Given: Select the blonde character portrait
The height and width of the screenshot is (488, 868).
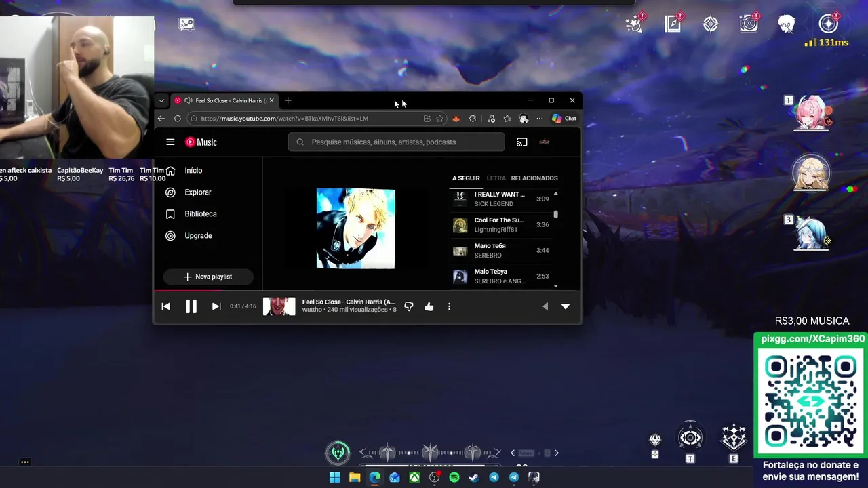Looking at the screenshot, I should (811, 173).
